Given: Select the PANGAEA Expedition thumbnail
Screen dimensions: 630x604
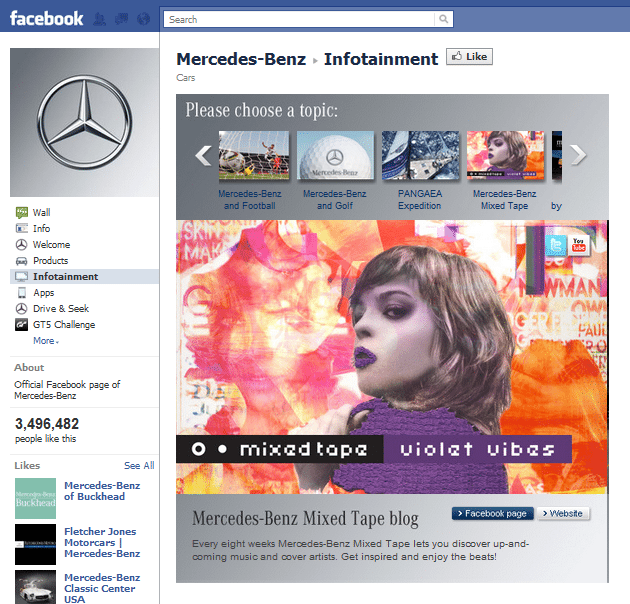Looking at the screenshot, I should 420,155.
